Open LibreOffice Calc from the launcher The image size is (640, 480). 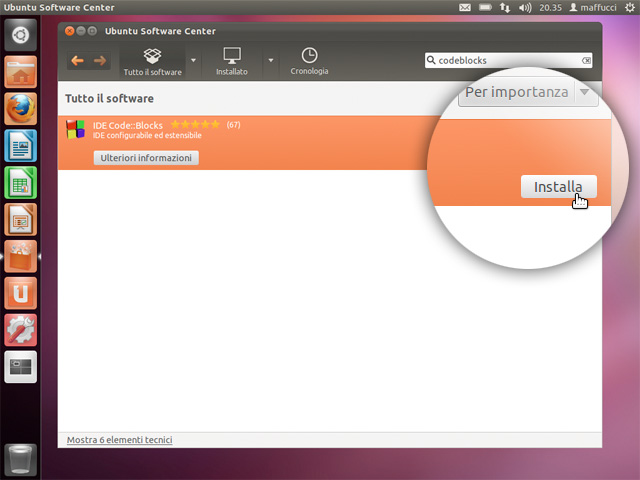21,182
